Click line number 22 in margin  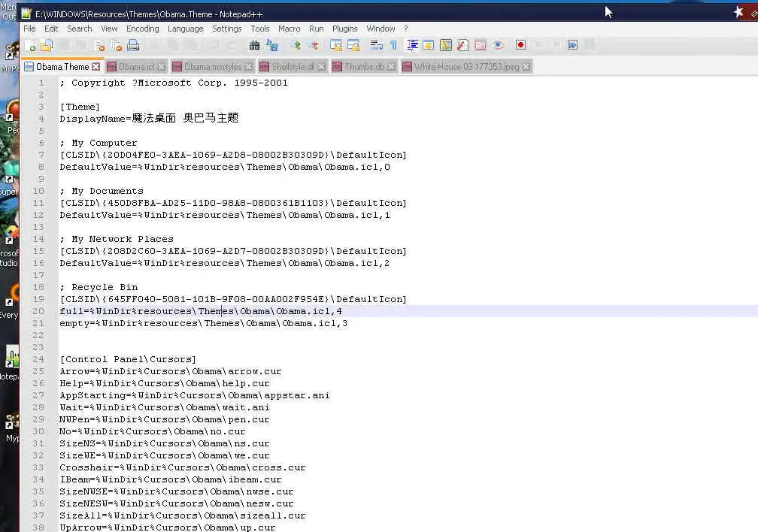[x=38, y=335]
